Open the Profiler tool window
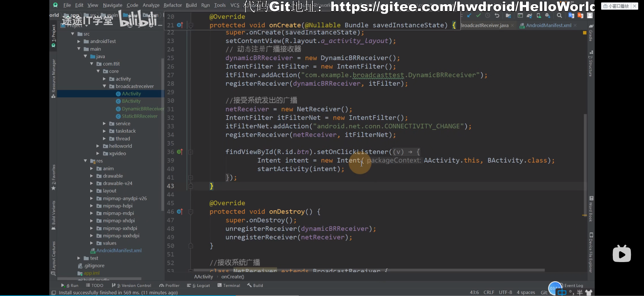 (x=169, y=285)
